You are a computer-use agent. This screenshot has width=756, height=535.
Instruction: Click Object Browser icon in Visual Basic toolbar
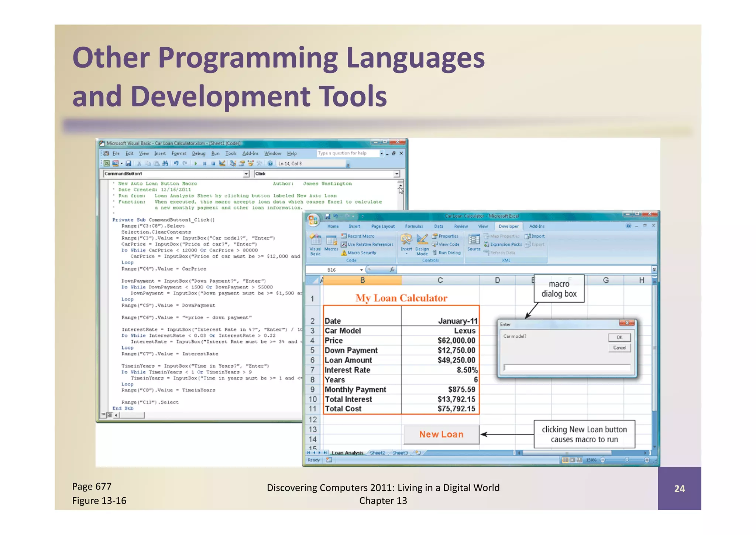click(251, 163)
